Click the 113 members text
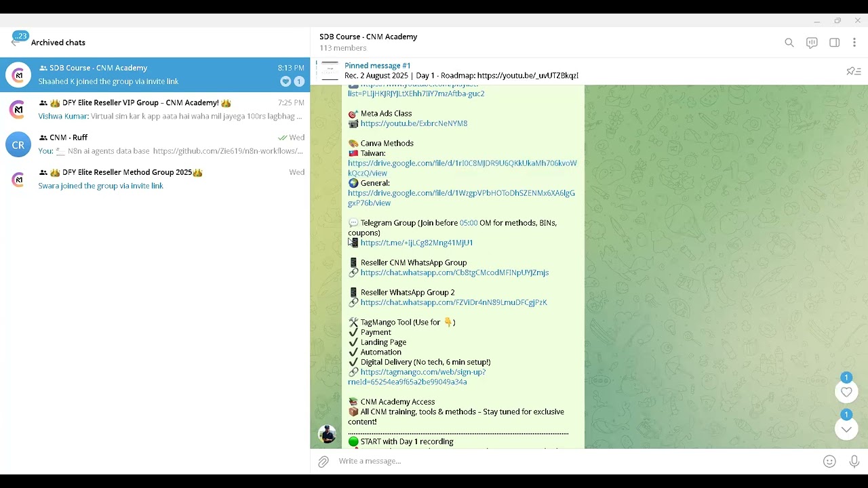The height and width of the screenshot is (488, 868). pos(343,48)
